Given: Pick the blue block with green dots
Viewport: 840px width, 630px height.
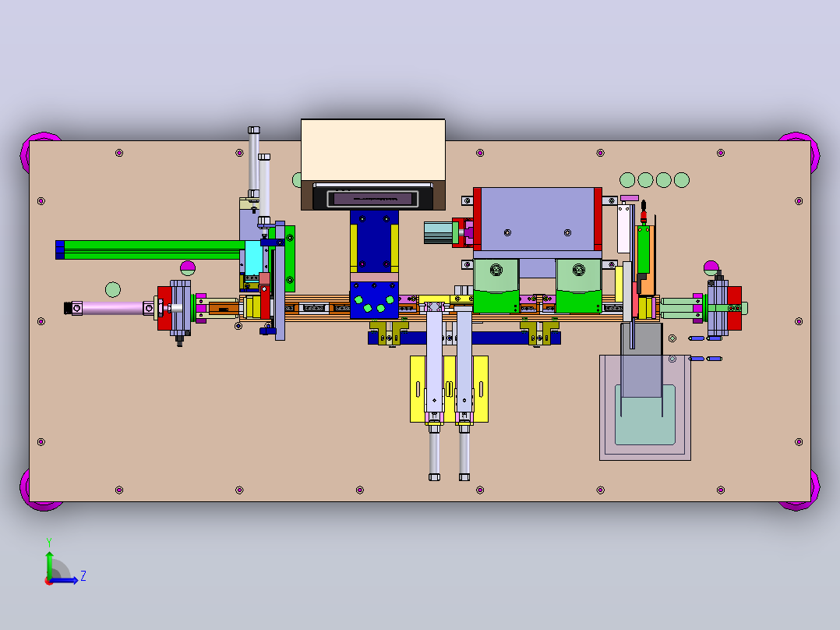Looking at the screenshot, I should (374, 300).
